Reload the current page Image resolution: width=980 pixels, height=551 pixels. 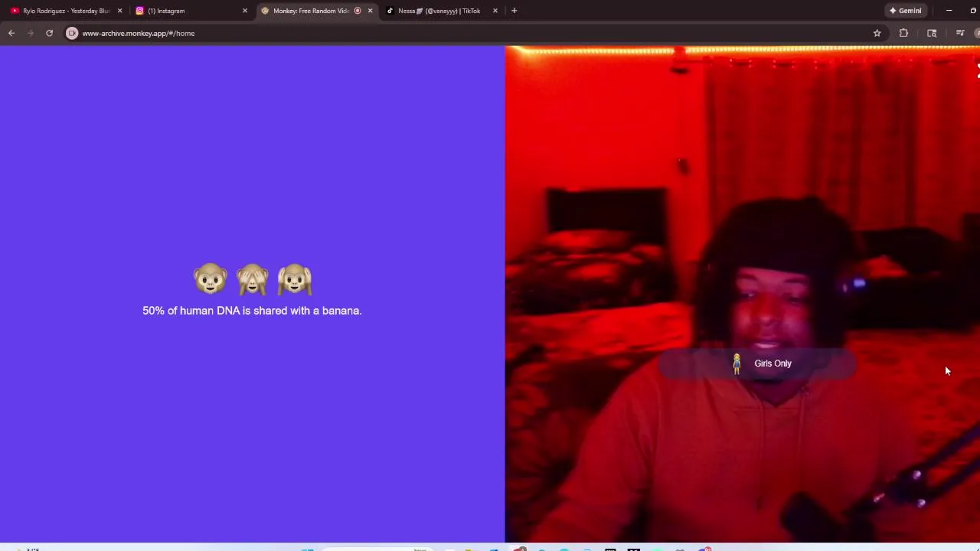[x=49, y=33]
